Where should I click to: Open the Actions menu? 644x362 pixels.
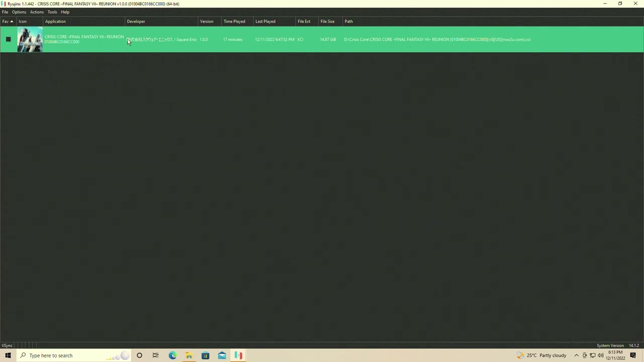(37, 12)
